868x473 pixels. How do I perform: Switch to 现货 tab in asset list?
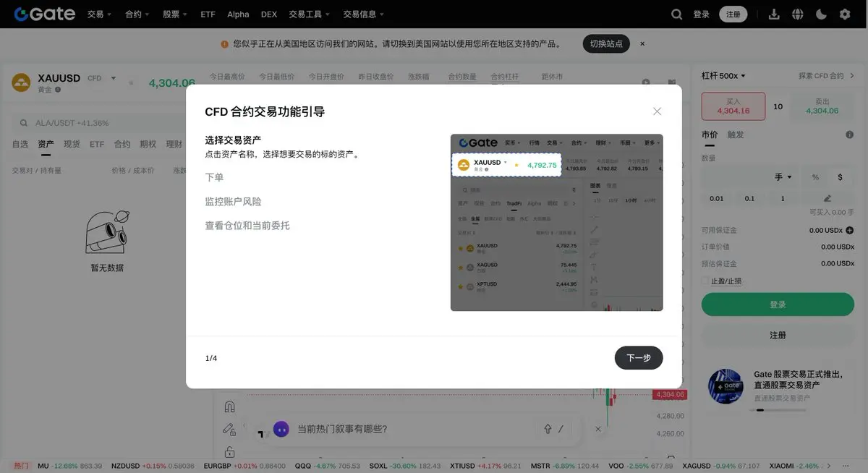72,144
